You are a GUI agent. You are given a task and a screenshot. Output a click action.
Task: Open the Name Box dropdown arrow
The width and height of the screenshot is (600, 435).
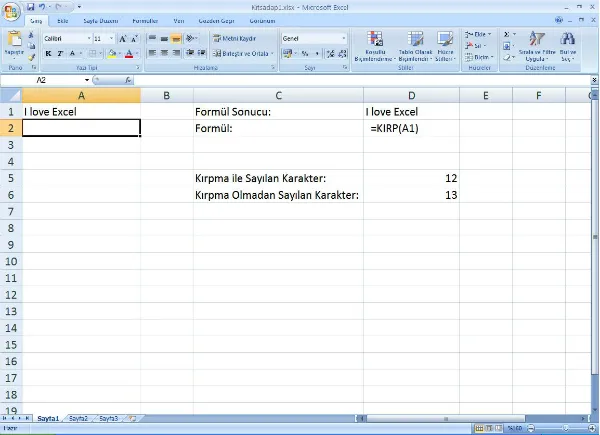87,79
